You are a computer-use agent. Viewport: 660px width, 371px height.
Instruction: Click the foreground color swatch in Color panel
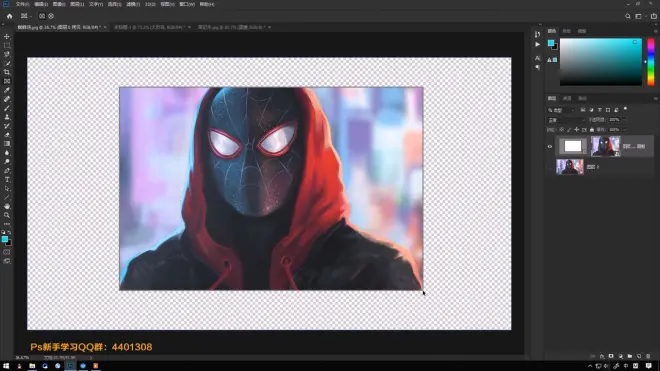pyautogui.click(x=551, y=43)
